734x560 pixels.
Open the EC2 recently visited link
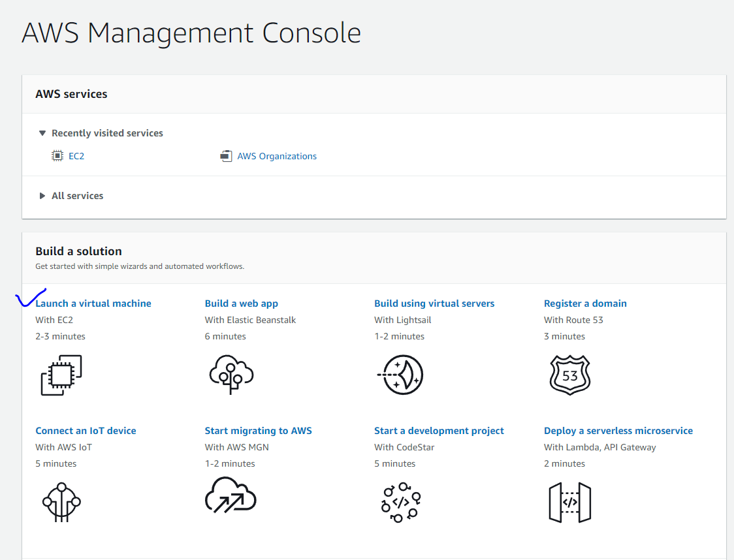coord(76,156)
